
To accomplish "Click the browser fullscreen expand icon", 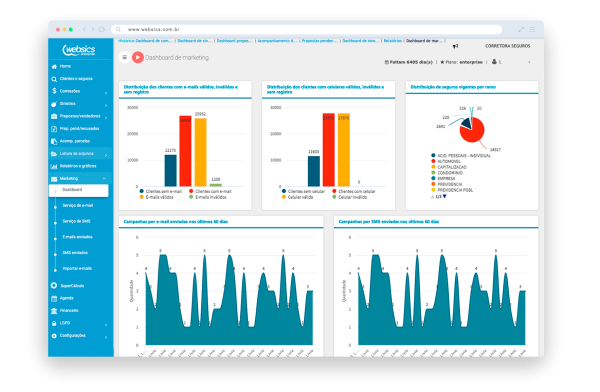I will 521,29.
